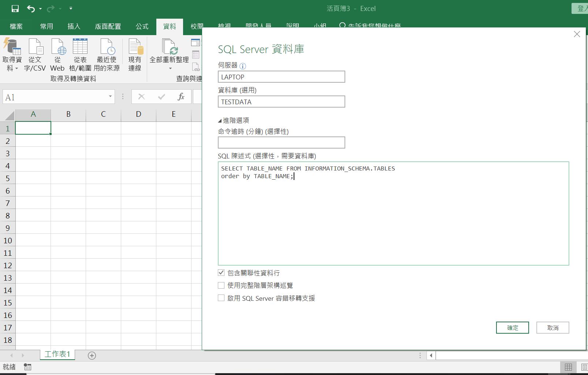
Task: Add a new sheet with plus icon
Action: pyautogui.click(x=92, y=356)
